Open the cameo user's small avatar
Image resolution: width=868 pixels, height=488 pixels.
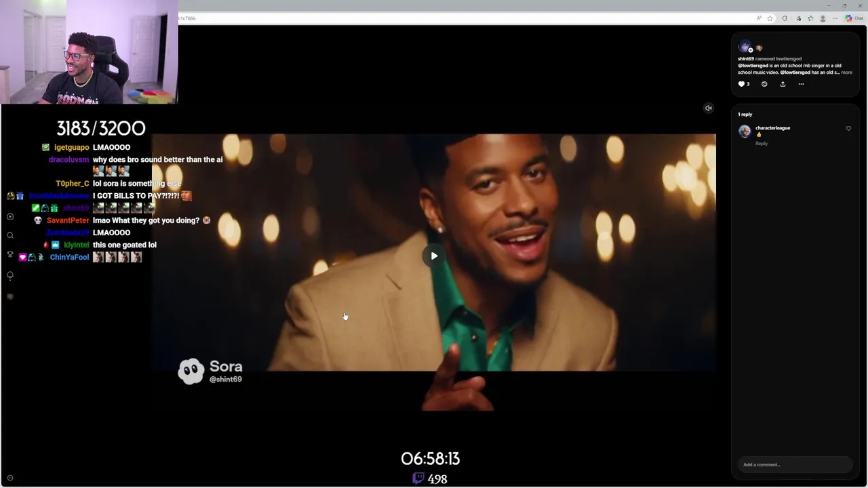pos(759,48)
